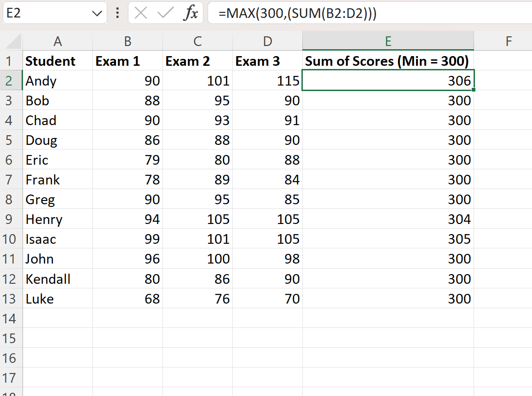Open column F header selector

(x=509, y=41)
